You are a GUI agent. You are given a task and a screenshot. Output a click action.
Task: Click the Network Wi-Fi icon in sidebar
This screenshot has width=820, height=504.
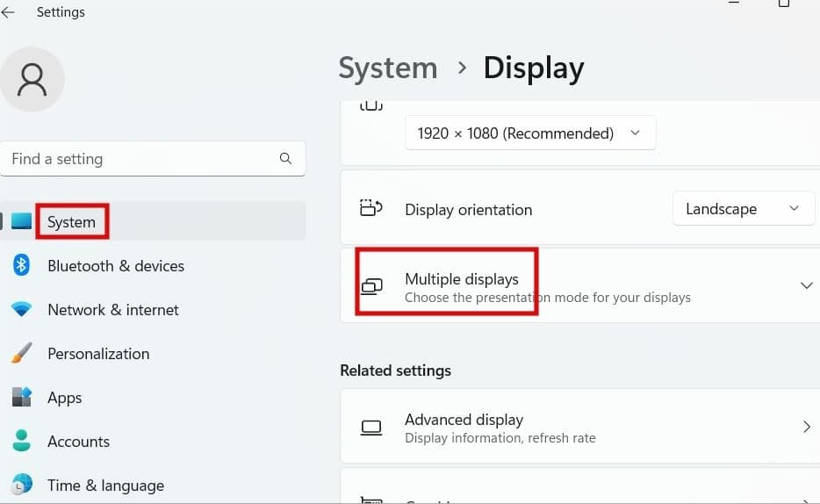pyautogui.click(x=21, y=309)
